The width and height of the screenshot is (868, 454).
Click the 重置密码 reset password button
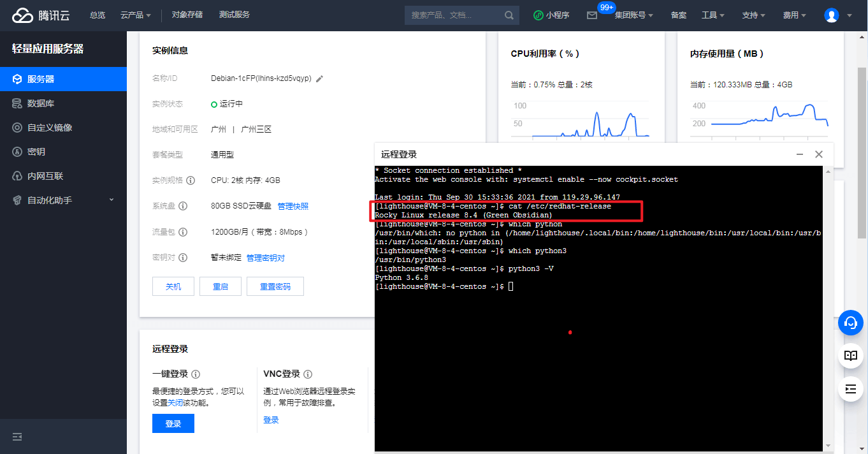pyautogui.click(x=275, y=286)
